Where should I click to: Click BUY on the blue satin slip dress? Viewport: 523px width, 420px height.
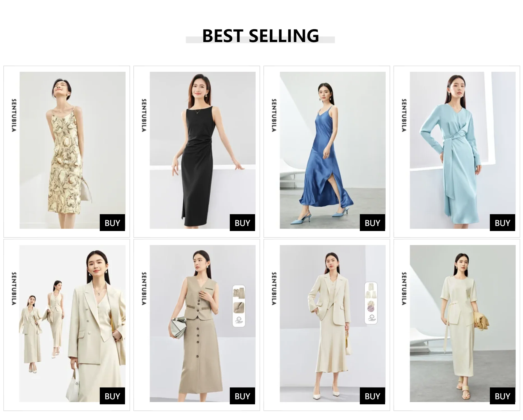pos(372,223)
